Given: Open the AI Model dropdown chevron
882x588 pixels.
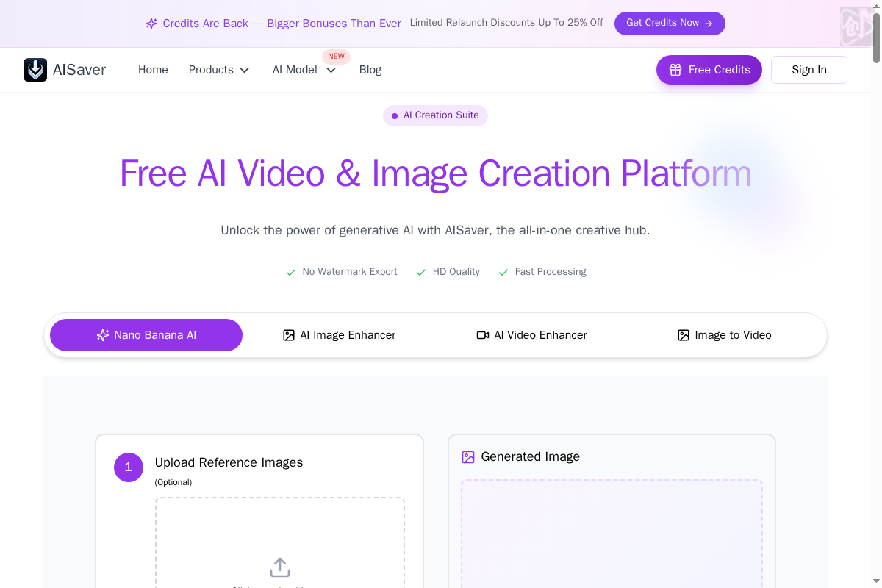Looking at the screenshot, I should coord(331,71).
